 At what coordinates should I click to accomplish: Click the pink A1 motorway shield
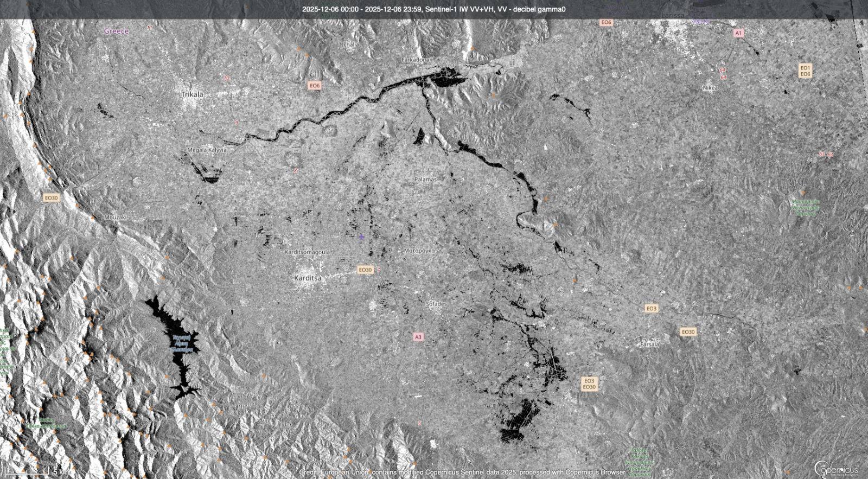(738, 33)
